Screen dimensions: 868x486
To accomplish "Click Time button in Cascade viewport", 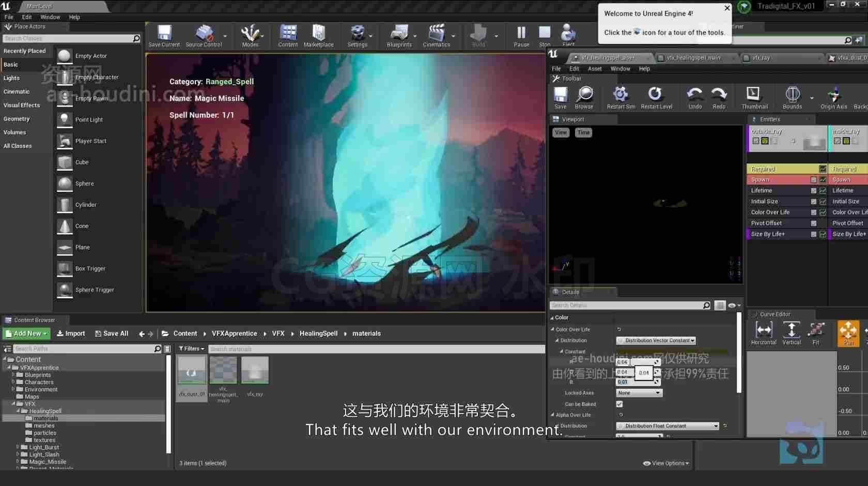I will 584,133.
